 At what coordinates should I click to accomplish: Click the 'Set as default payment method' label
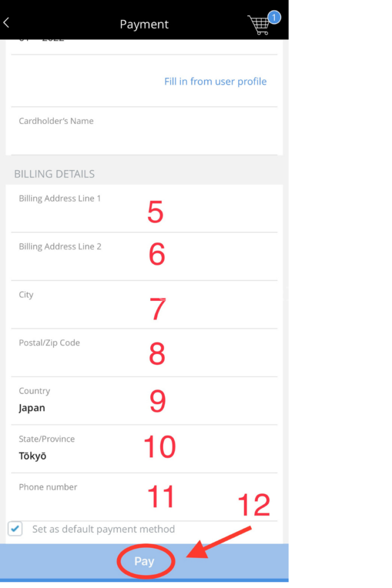click(x=103, y=529)
